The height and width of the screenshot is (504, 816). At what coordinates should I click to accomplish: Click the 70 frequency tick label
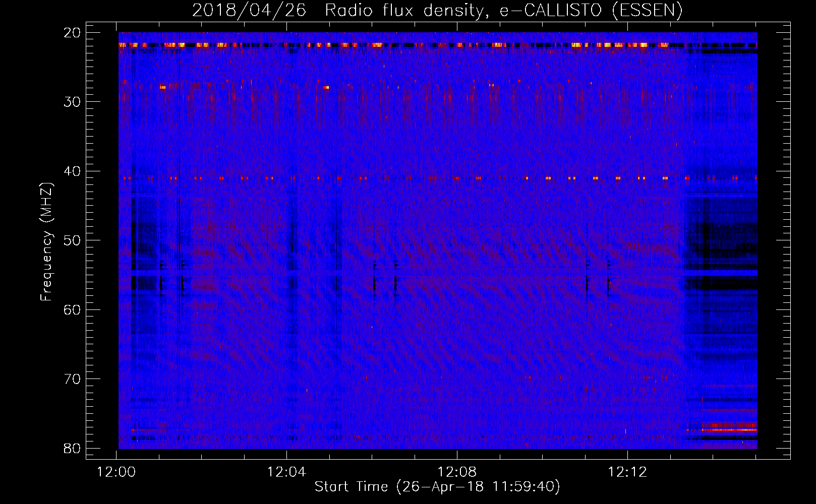(x=73, y=379)
